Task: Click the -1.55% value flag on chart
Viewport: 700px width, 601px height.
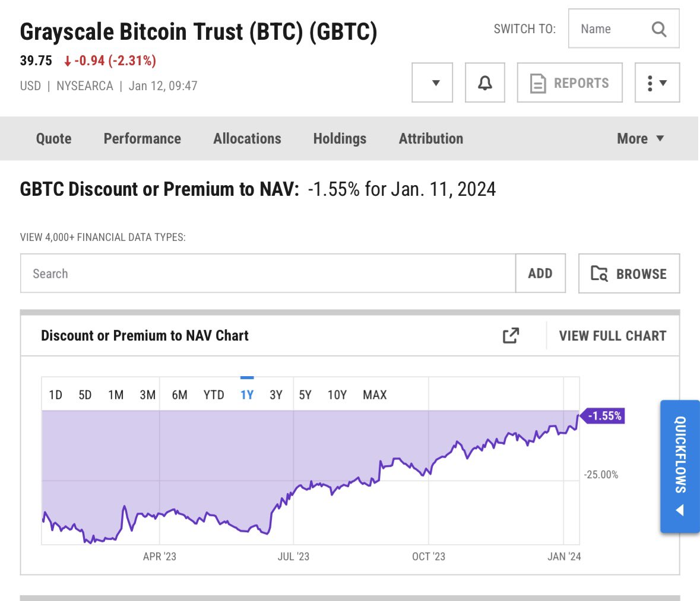Action: pyautogui.click(x=603, y=416)
